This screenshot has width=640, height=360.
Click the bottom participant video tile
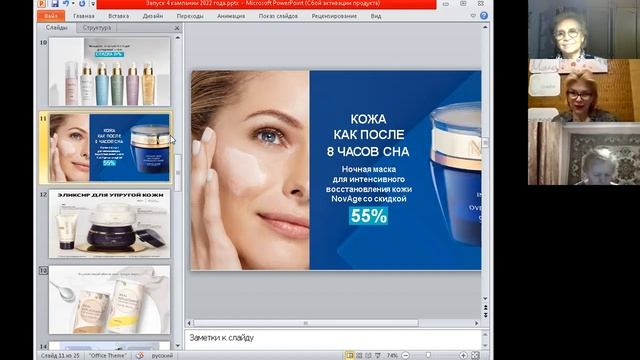point(584,153)
